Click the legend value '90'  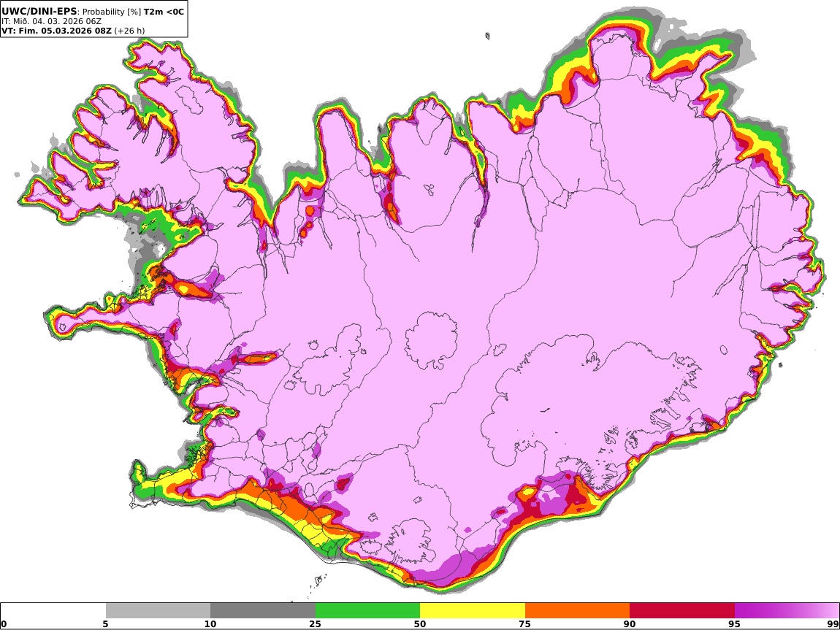point(630,624)
